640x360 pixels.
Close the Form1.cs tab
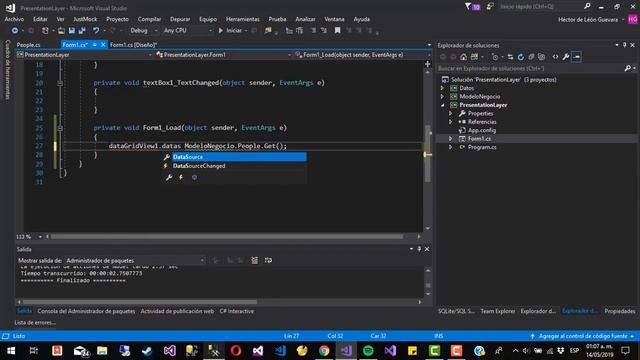point(103,45)
